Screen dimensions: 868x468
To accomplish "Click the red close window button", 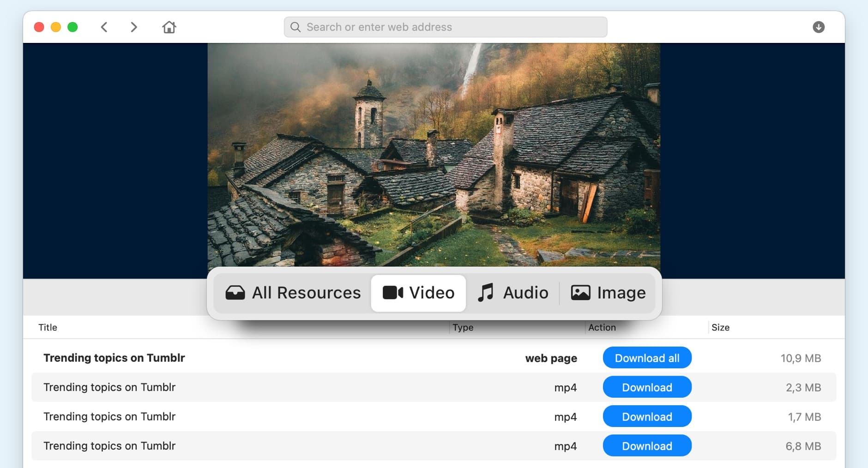I will point(39,27).
